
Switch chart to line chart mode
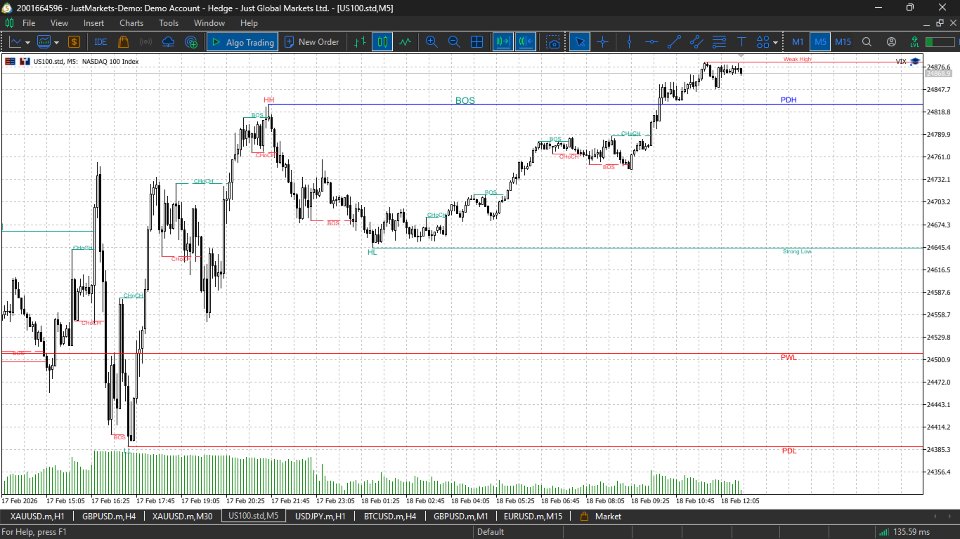pyautogui.click(x=405, y=42)
